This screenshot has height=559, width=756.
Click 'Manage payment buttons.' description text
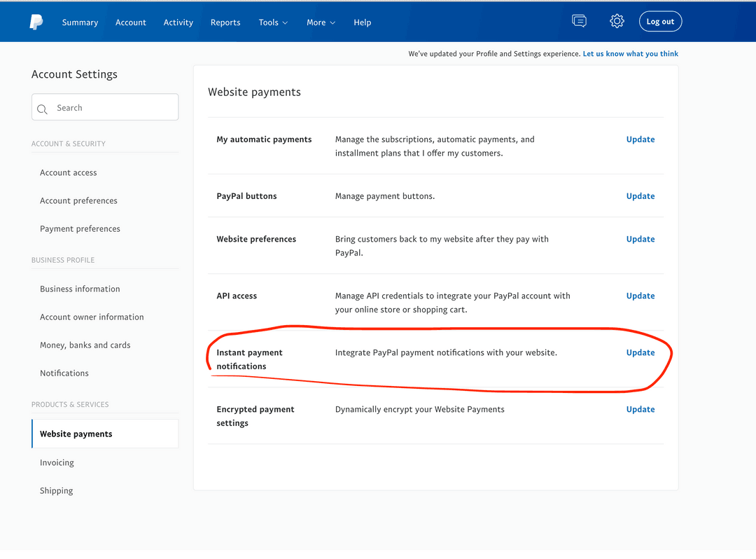click(385, 196)
